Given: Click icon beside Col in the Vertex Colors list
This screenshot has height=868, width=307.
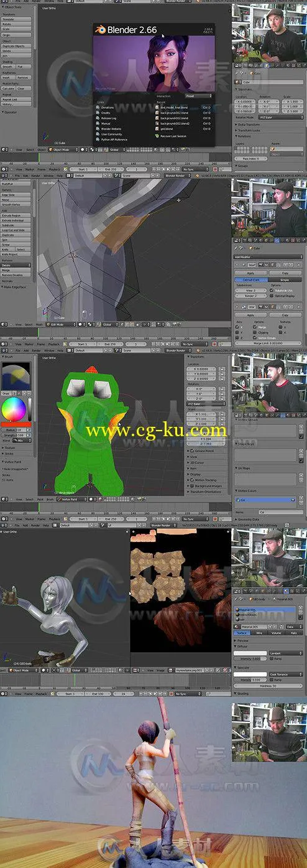Looking at the screenshot, I should (x=239, y=500).
